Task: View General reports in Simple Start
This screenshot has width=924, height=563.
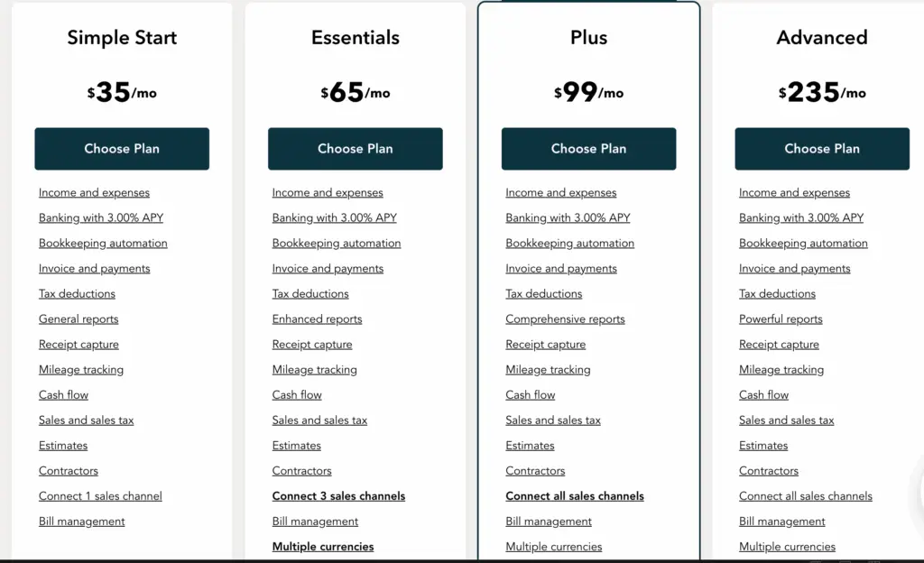Action: (x=79, y=318)
